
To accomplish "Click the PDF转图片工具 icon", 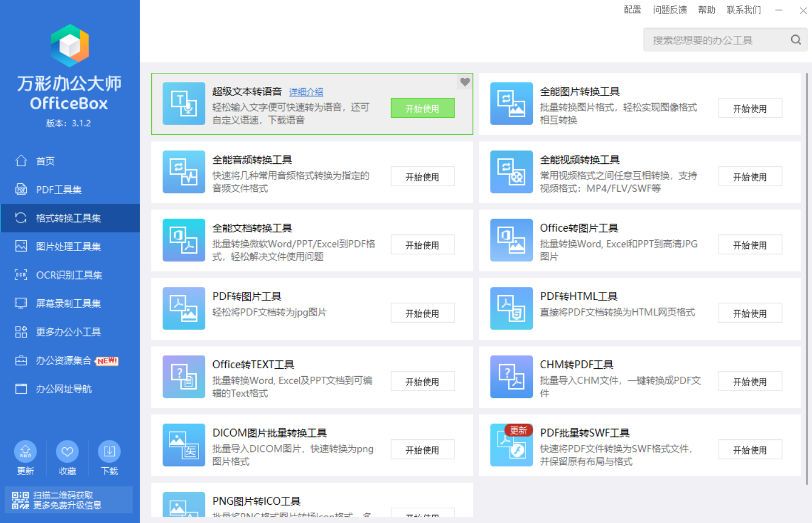I will click(184, 308).
